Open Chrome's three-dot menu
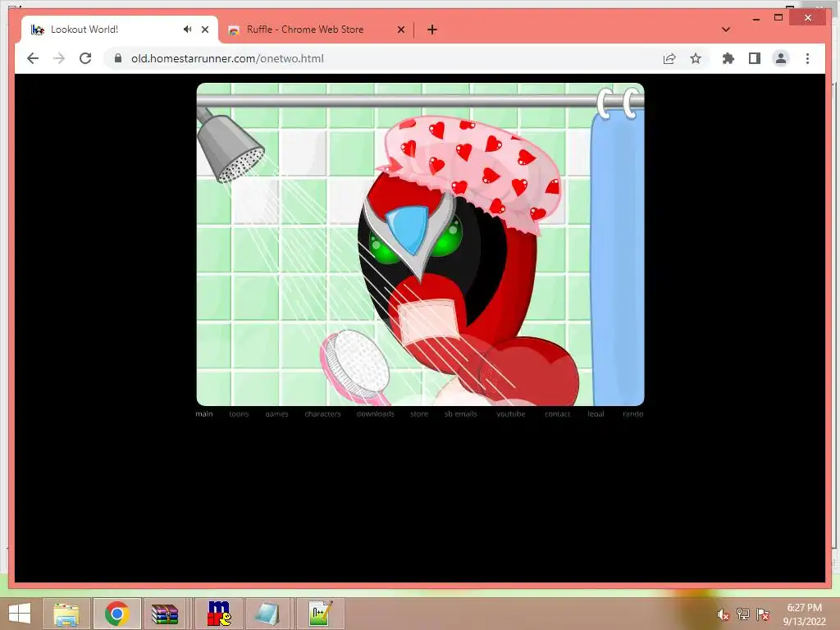 coord(807,58)
